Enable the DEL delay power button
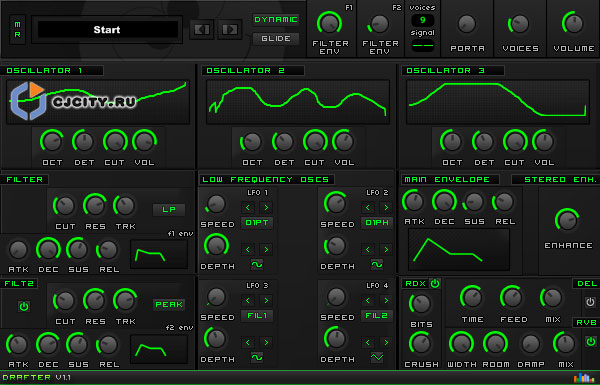 [590, 302]
